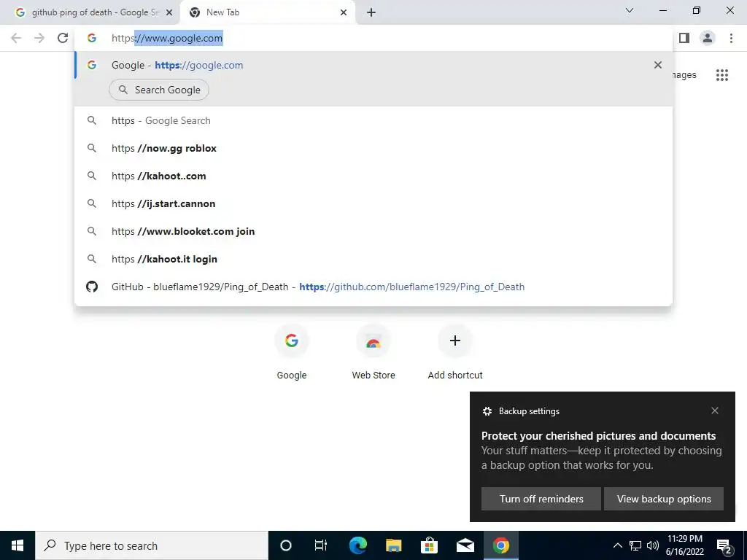Click the Chrome icon on taskbar
The image size is (747, 560).
pyautogui.click(x=500, y=545)
